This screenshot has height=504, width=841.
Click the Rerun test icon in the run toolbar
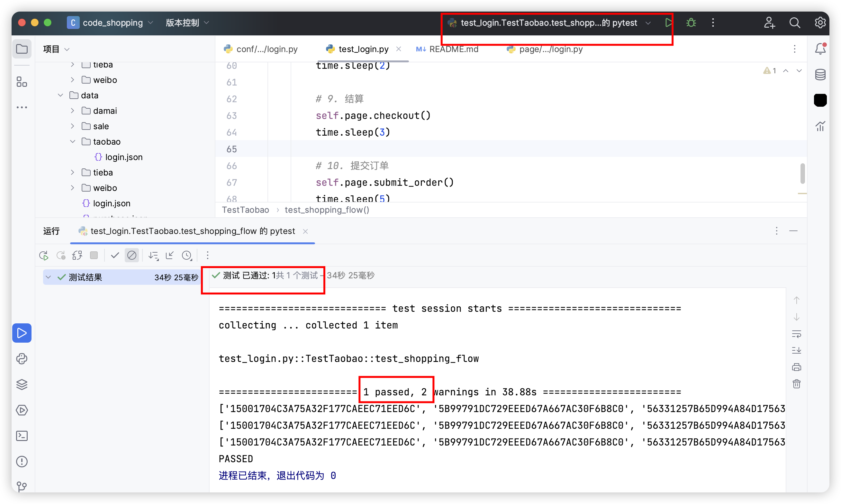44,256
